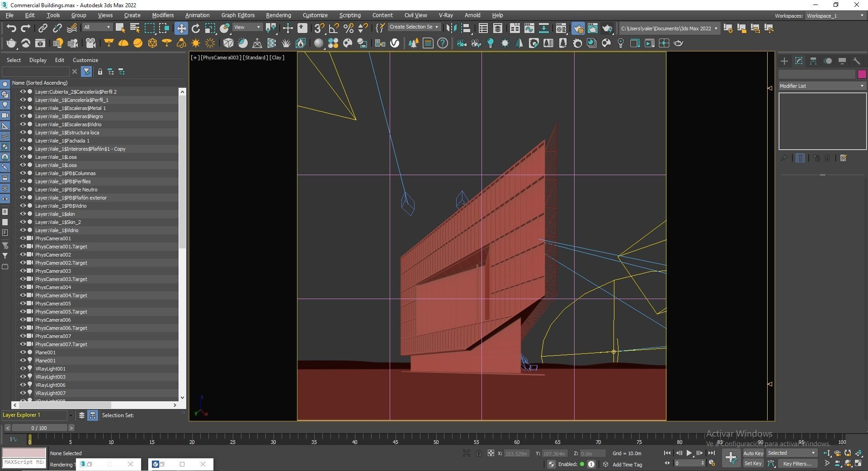
Task: Hide VRayLight001 with its eye icon
Action: coord(23,369)
